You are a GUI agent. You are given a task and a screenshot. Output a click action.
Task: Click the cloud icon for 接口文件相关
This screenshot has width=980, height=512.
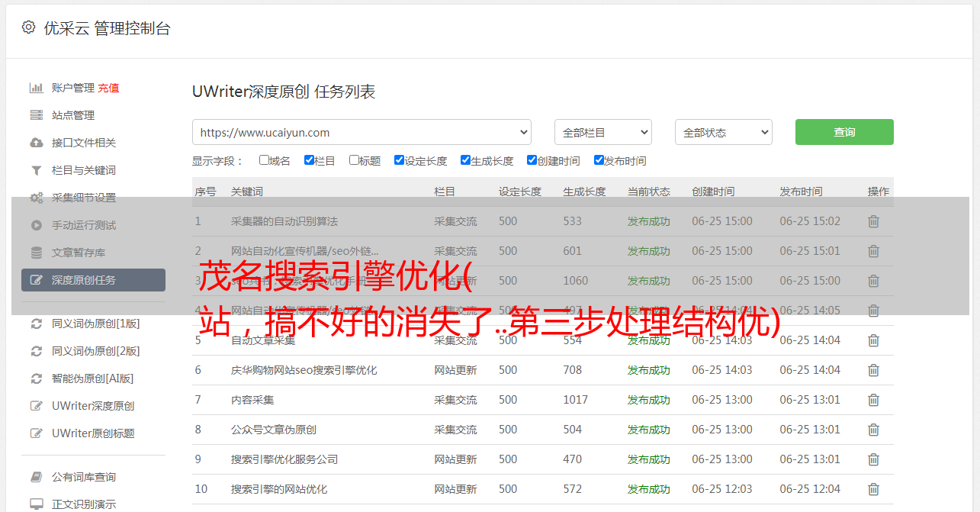click(x=36, y=143)
